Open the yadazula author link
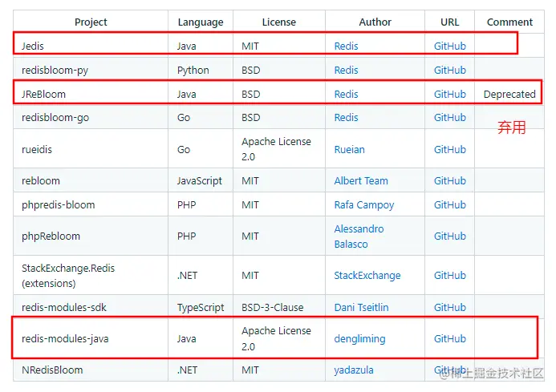This screenshot has height=392, width=556. point(354,370)
